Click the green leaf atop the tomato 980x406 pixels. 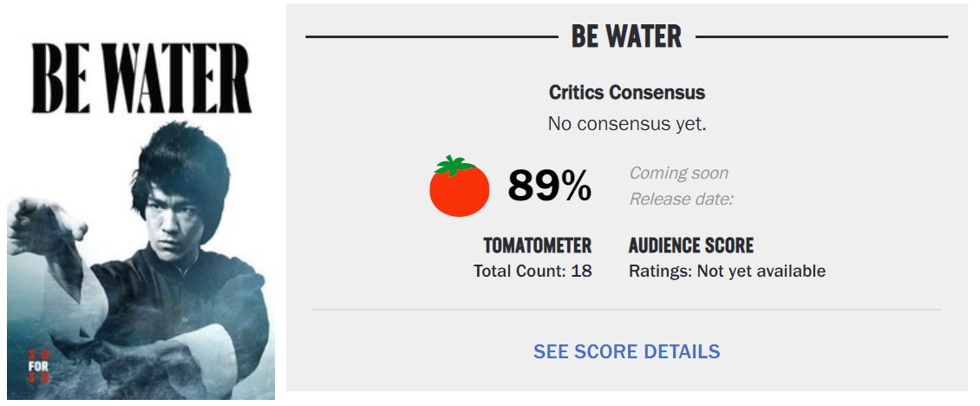tap(455, 165)
